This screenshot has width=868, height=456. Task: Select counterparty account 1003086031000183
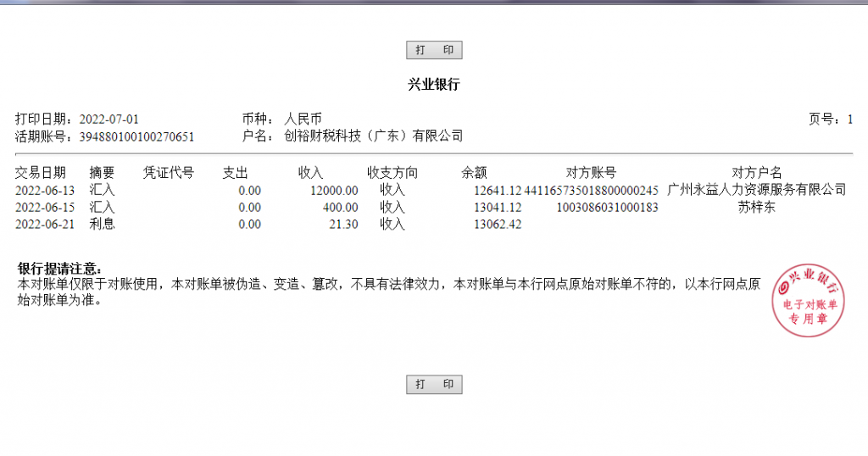607,208
